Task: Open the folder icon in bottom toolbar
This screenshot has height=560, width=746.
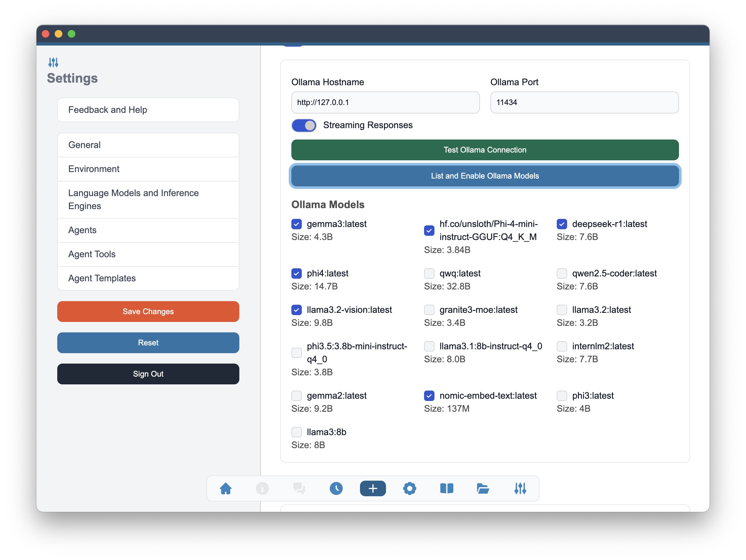Action: point(483,488)
